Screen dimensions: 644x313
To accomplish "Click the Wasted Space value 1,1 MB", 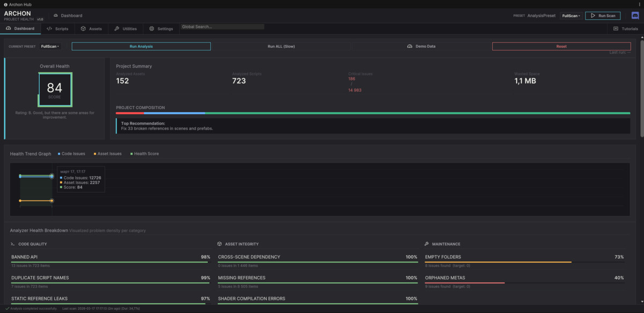I will pos(525,81).
